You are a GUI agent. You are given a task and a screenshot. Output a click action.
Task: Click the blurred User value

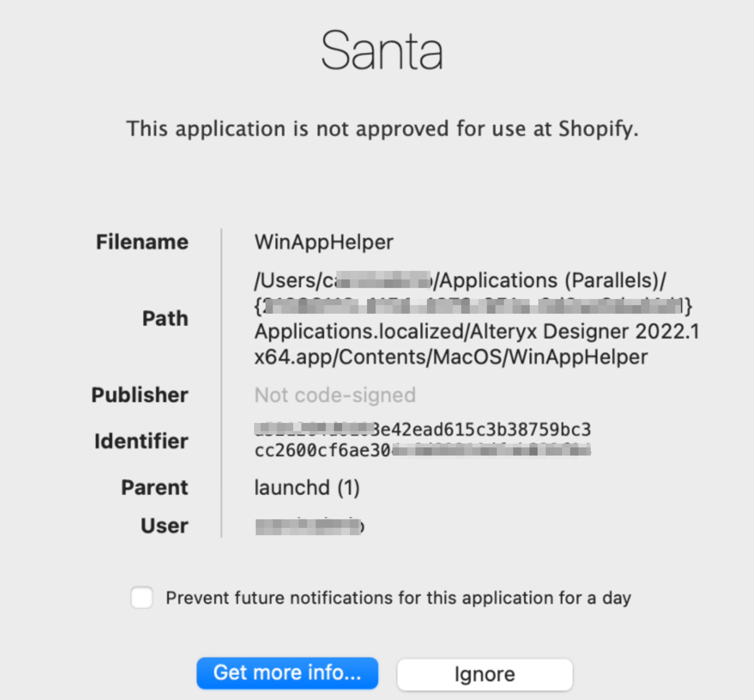309,527
